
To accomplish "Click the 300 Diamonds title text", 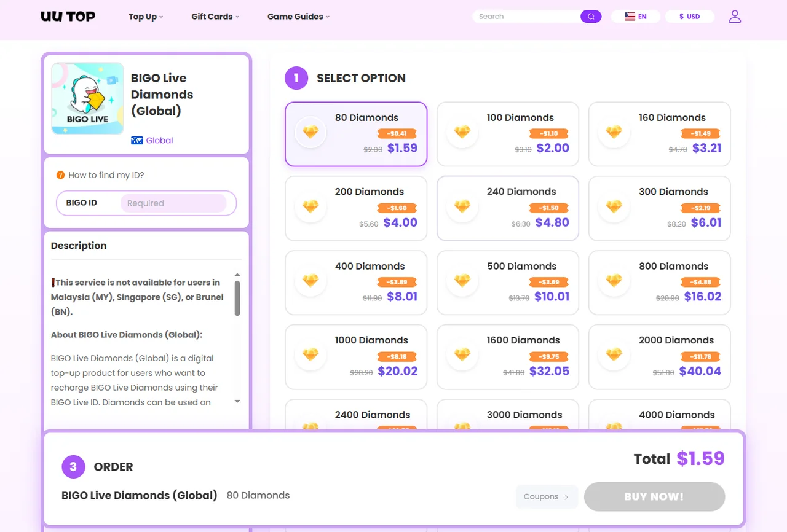I will point(673,192).
